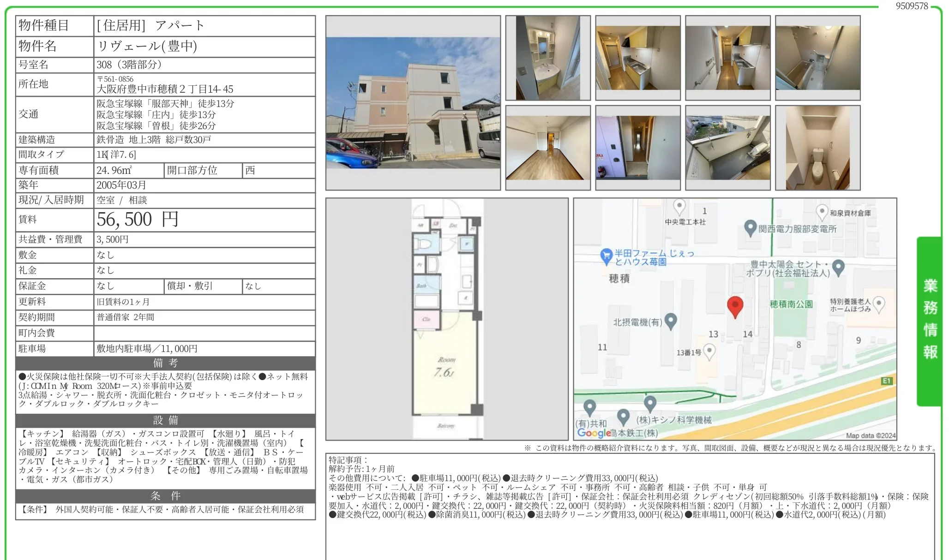Click 穂積南公園 label on the map
949x560 pixels.
[x=791, y=304]
